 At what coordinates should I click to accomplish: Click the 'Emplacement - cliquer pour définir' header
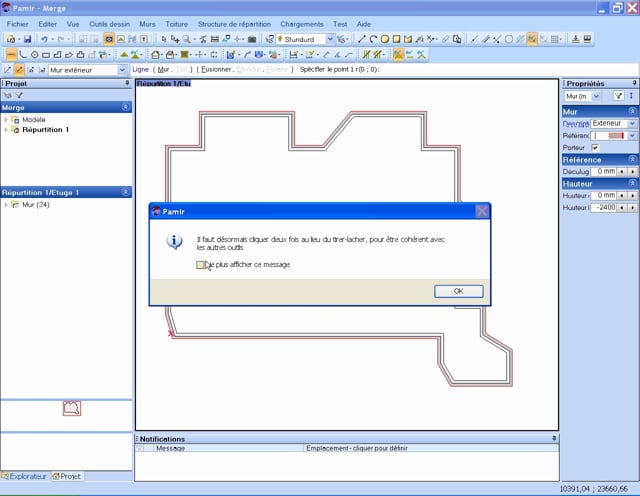(x=357, y=448)
